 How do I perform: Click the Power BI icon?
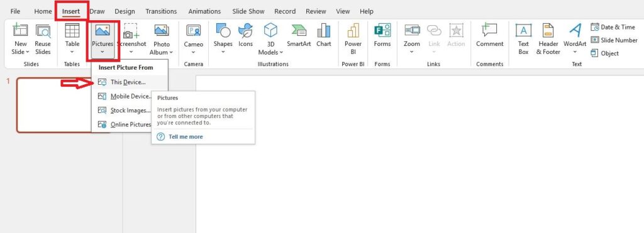[x=353, y=30]
